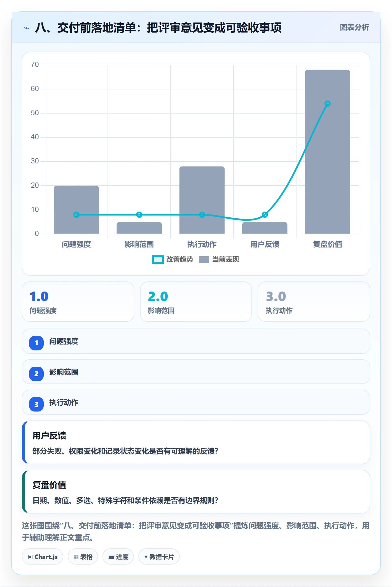Screen dimensions: 392x587
Task: Toggle the 当前表现 legend color box
Action: click(x=204, y=260)
